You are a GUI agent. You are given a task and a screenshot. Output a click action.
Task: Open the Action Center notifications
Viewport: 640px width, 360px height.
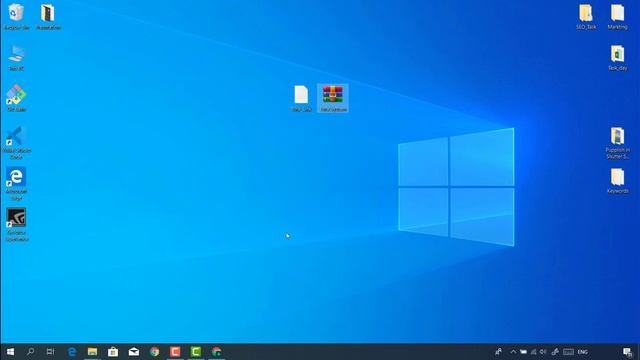point(627,352)
